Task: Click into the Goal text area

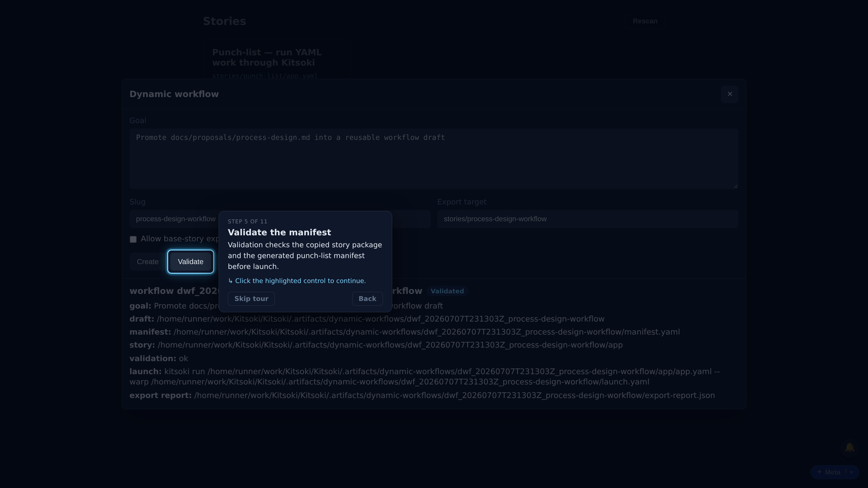Action: pyautogui.click(x=434, y=159)
